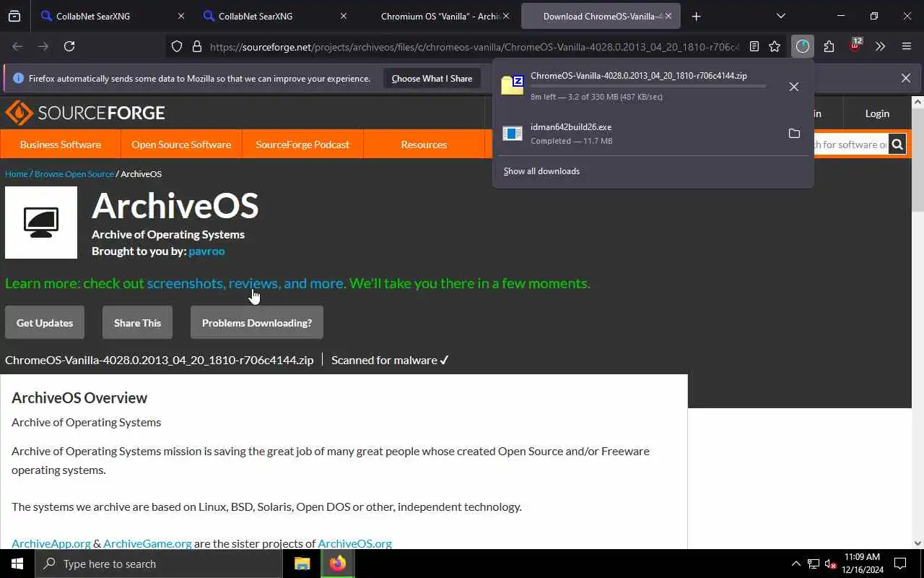Open Open Source Software menu
The width and height of the screenshot is (924, 578).
181,144
